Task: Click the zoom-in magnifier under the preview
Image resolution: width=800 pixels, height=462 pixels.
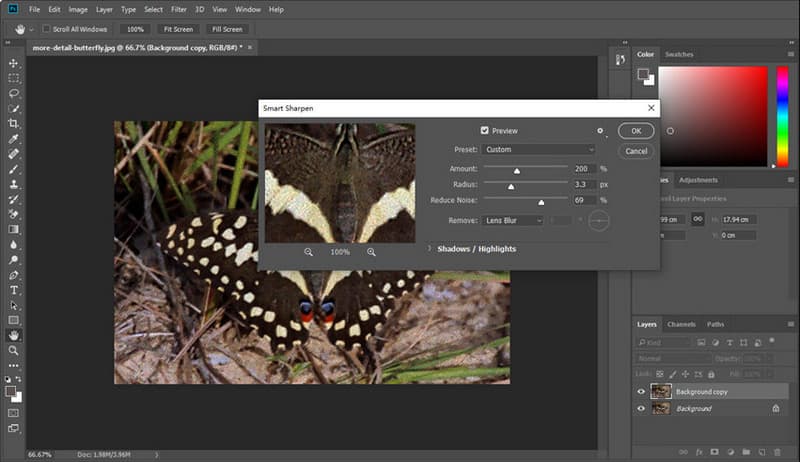Action: [371, 252]
